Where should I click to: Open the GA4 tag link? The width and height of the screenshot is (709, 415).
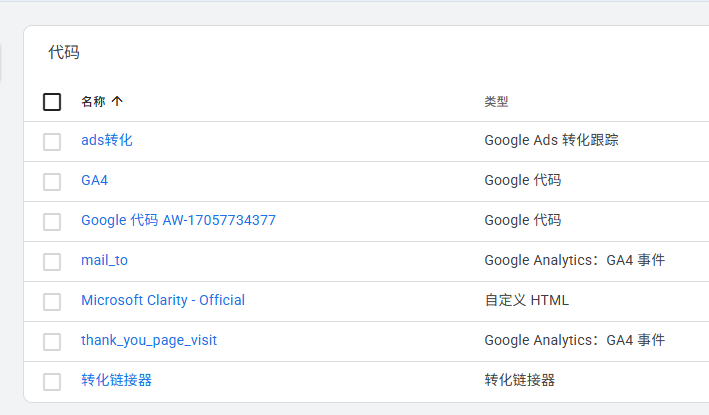pos(94,180)
